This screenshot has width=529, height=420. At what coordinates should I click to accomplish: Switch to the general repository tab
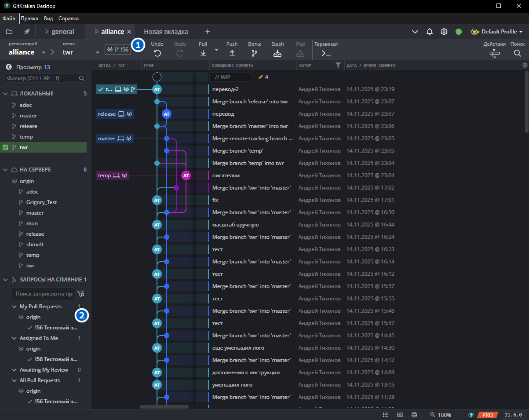click(61, 31)
